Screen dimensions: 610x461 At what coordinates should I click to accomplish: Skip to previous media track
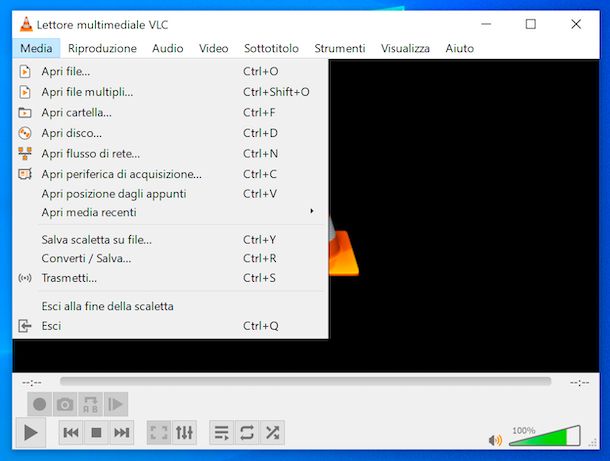(71, 432)
